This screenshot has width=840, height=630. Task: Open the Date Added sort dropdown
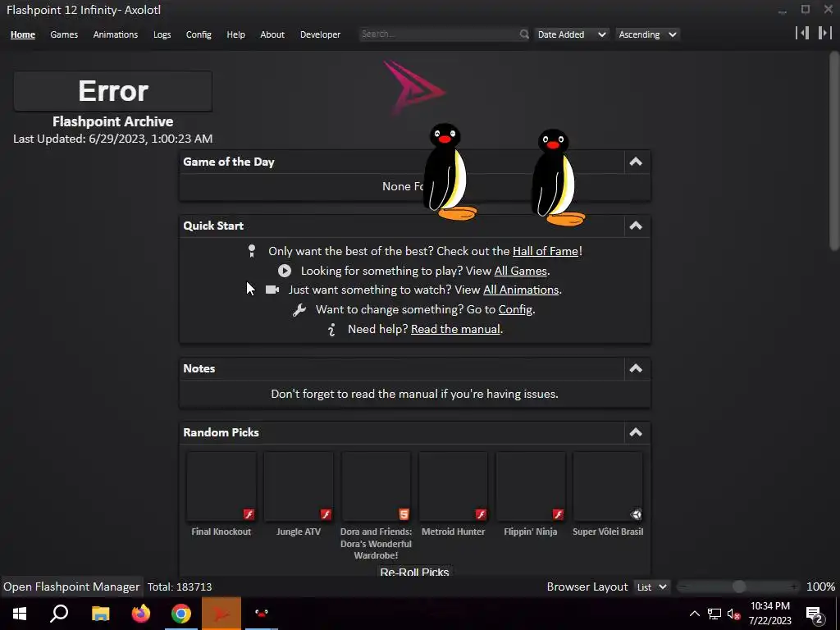click(571, 34)
